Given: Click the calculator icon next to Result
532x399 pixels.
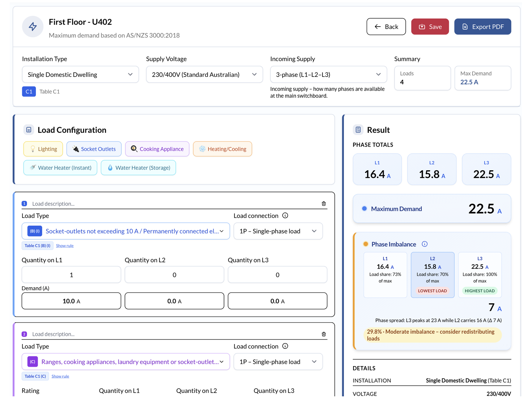Looking at the screenshot, I should click(x=358, y=130).
